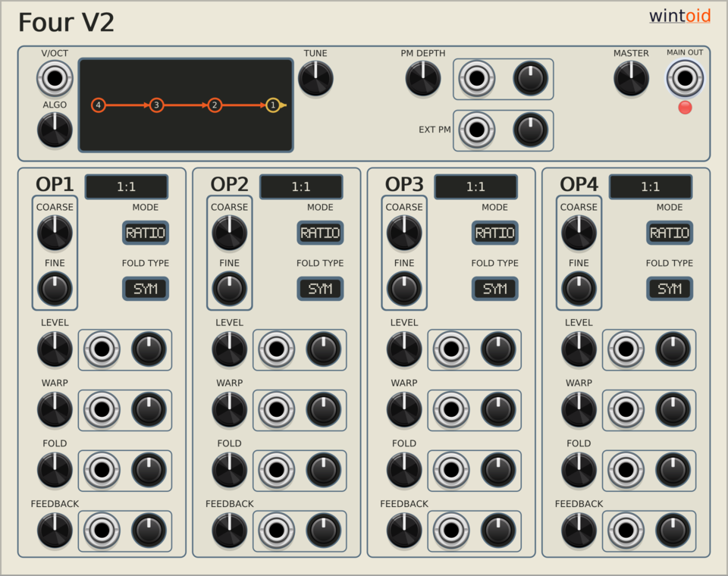728x576 pixels.
Task: Click the OP1 COARSE knob
Action: 55,233
